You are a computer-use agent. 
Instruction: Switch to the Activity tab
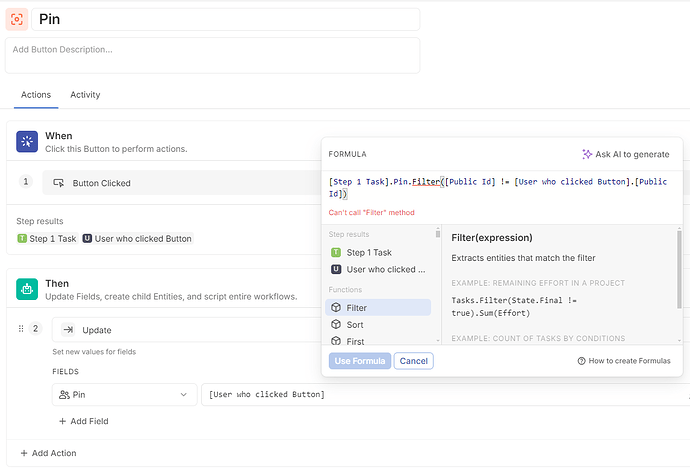85,95
